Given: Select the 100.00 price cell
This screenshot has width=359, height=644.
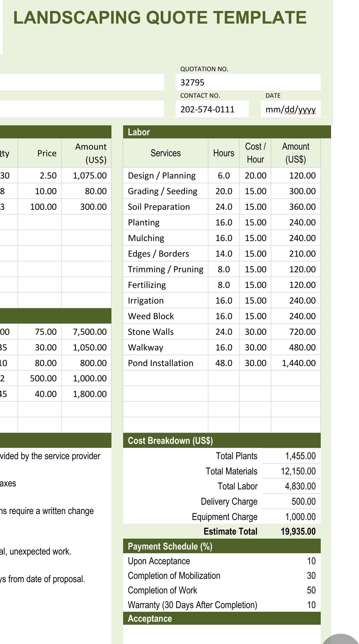Looking at the screenshot, I should point(40,207).
